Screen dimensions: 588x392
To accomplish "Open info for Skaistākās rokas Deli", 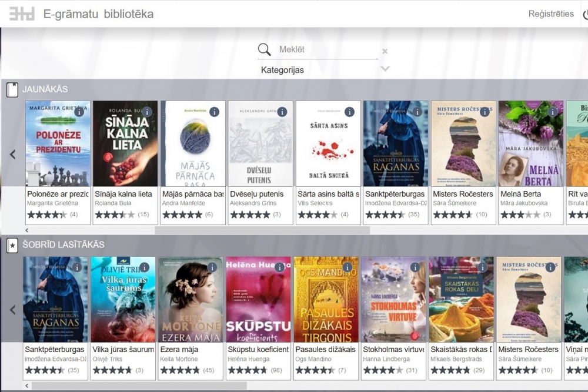I will pos(483,267).
